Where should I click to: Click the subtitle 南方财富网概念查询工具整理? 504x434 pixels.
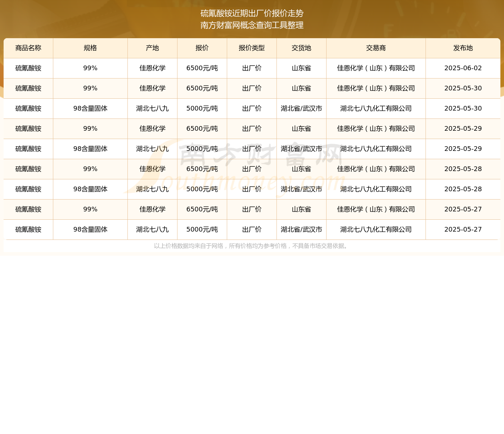click(252, 25)
